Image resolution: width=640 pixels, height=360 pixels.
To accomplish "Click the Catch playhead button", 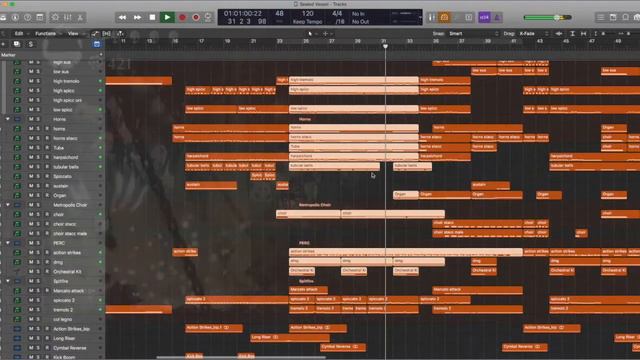I will pos(120,33).
